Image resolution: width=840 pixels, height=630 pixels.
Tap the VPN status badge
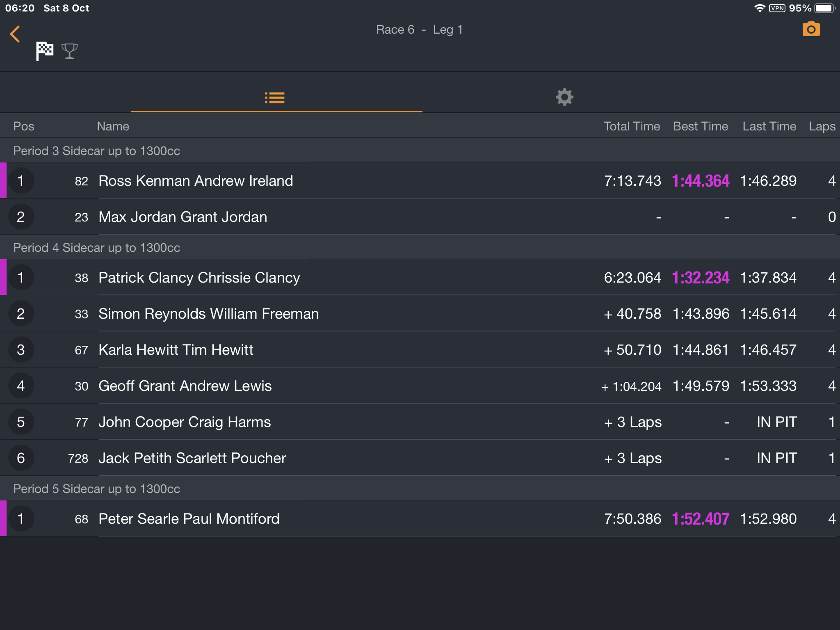pos(777,8)
